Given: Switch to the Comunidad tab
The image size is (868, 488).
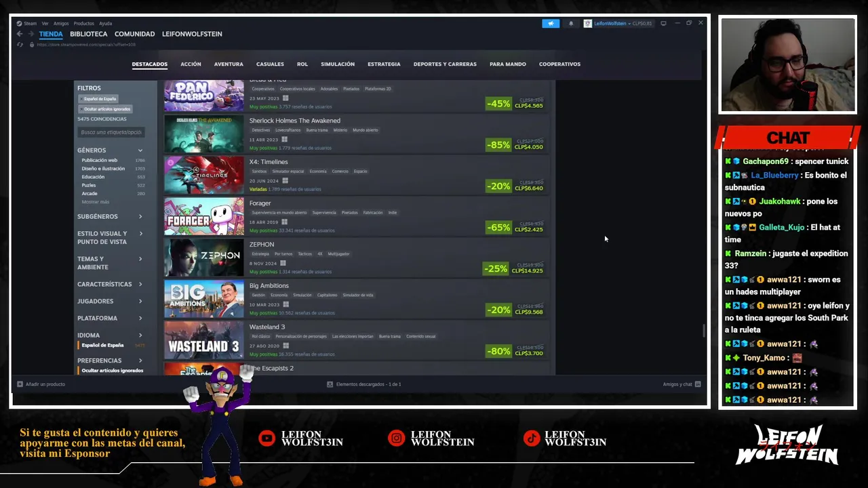Looking at the screenshot, I should point(134,34).
